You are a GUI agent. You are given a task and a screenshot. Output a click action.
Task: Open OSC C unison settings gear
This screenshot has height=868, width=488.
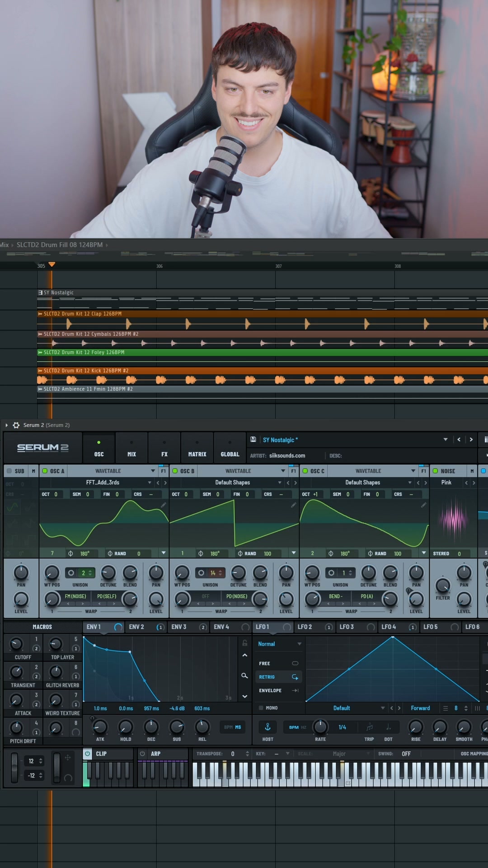click(331, 573)
